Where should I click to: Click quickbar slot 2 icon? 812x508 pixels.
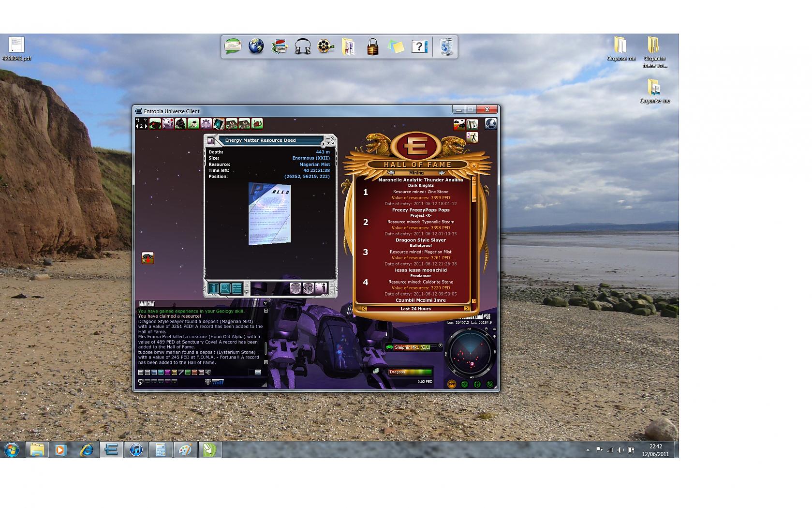(168, 123)
